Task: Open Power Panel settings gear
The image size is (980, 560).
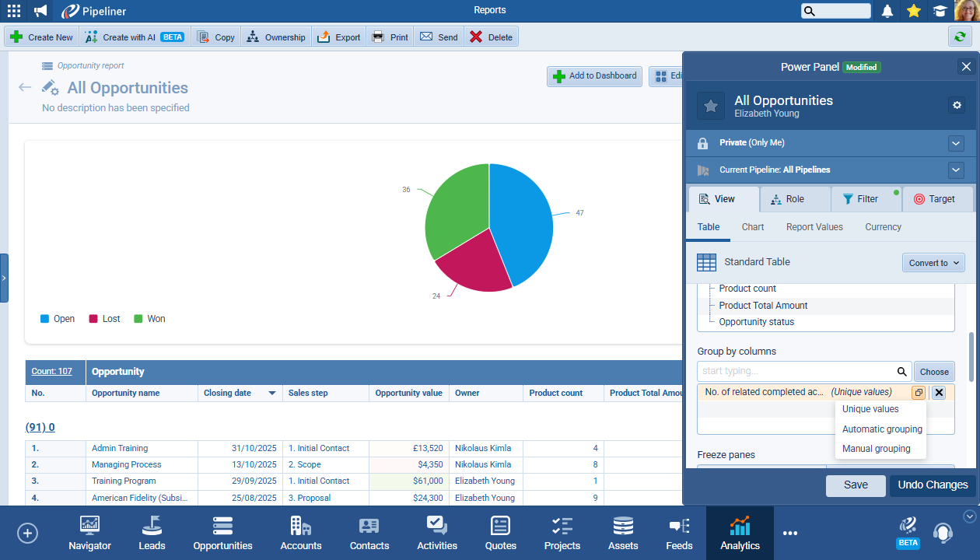Action: pos(957,105)
